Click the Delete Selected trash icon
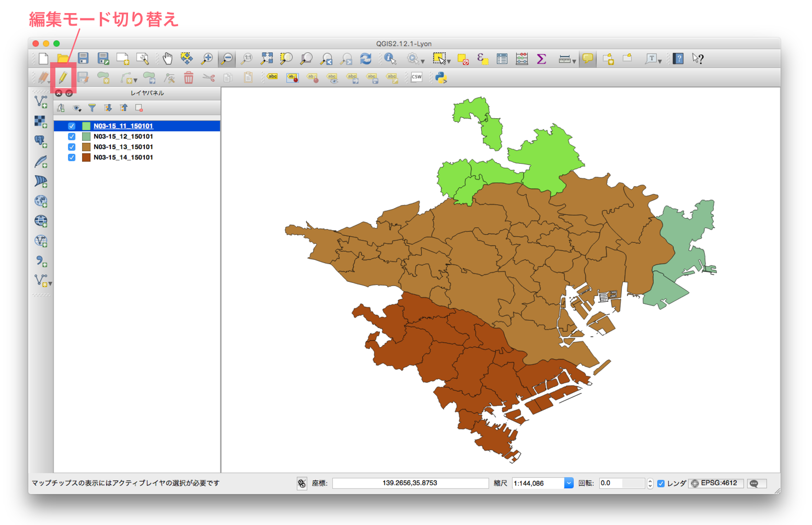The height and width of the screenshot is (525, 812). click(189, 78)
